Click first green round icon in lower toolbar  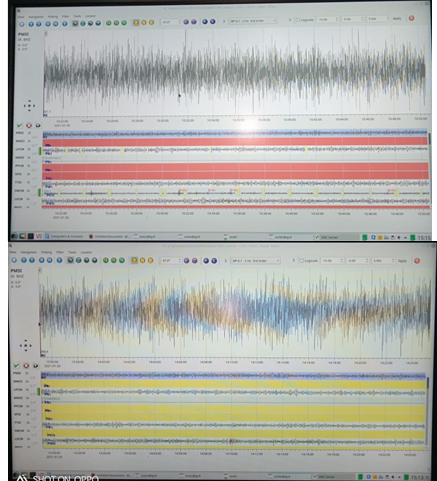[106, 260]
